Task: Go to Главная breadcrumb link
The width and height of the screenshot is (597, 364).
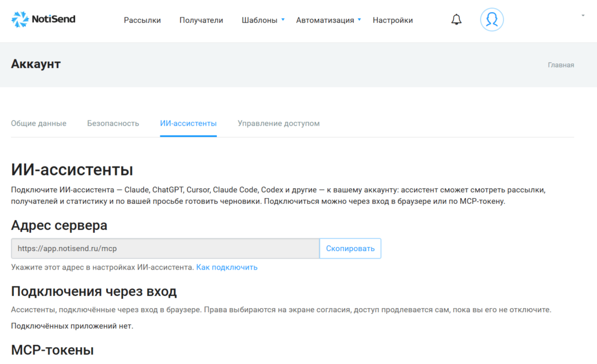Action: click(560, 65)
